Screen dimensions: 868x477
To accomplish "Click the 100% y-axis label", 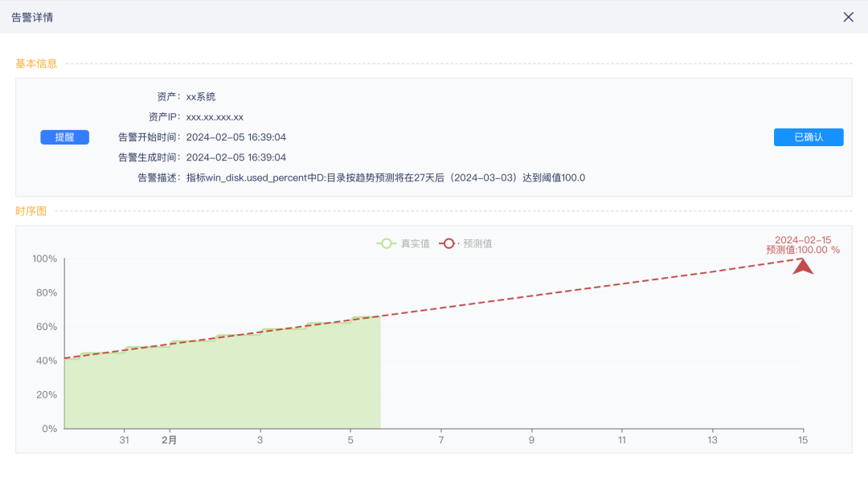I will pos(45,259).
